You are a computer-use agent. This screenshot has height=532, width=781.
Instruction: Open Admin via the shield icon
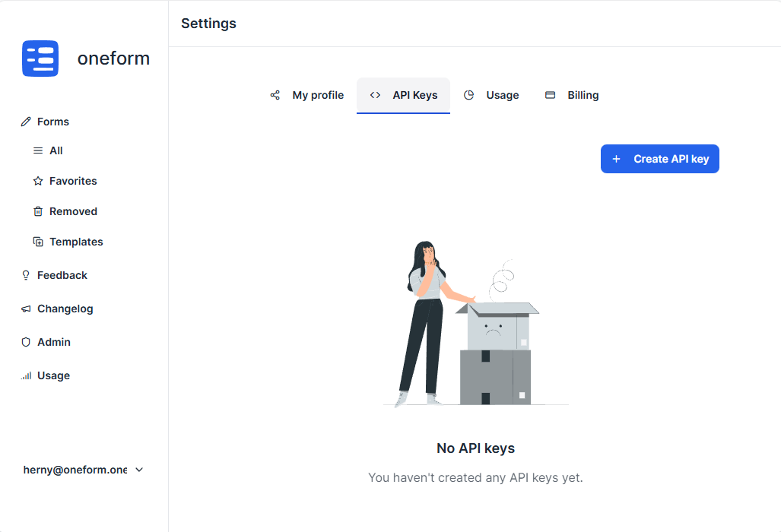click(25, 342)
